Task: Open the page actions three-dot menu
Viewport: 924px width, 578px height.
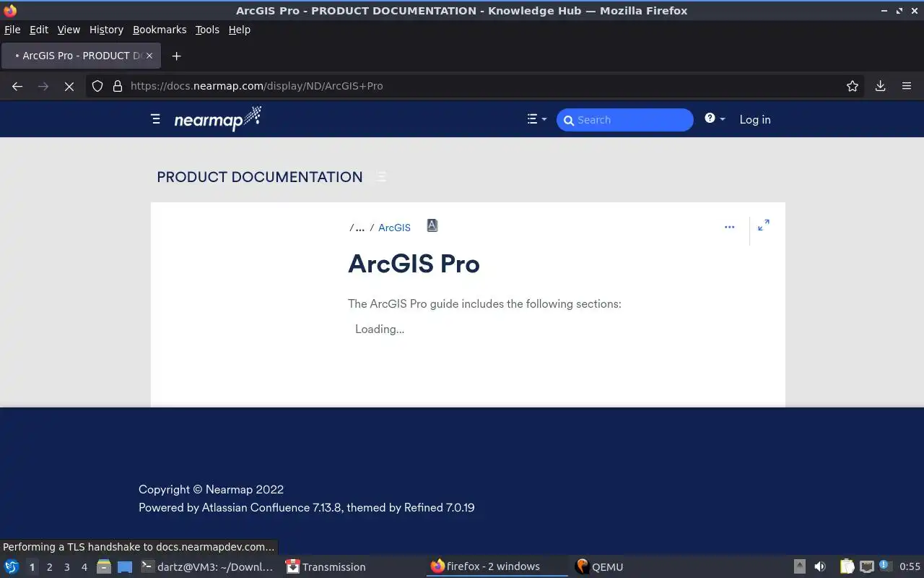Action: pyautogui.click(x=729, y=227)
